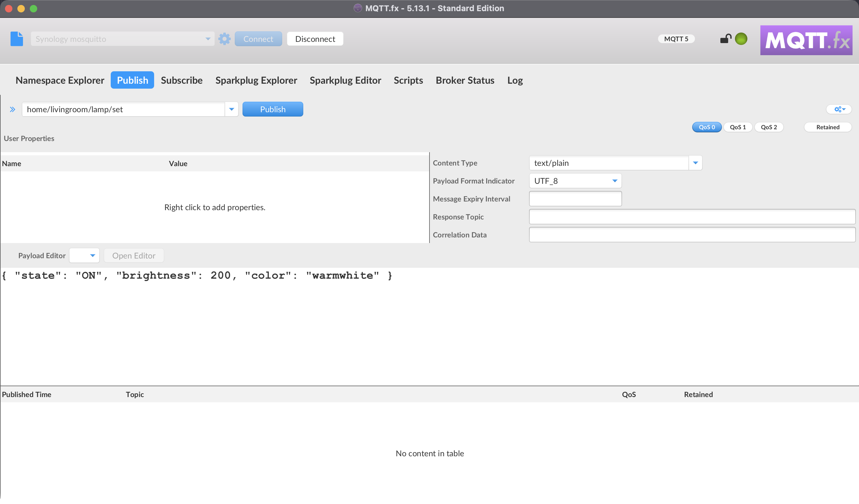
Task: Open the Content Type dropdown arrow
Action: coord(695,163)
